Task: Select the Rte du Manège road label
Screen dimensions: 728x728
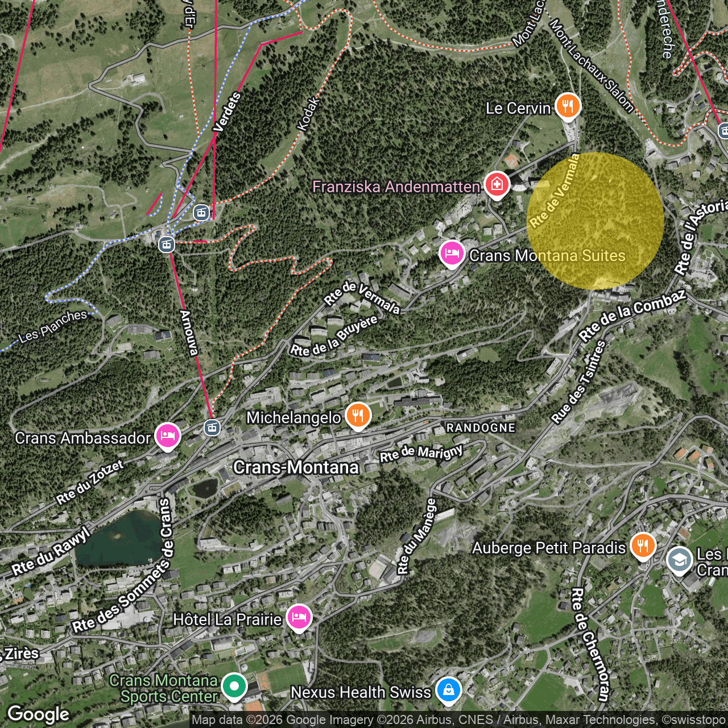Action: (x=417, y=536)
